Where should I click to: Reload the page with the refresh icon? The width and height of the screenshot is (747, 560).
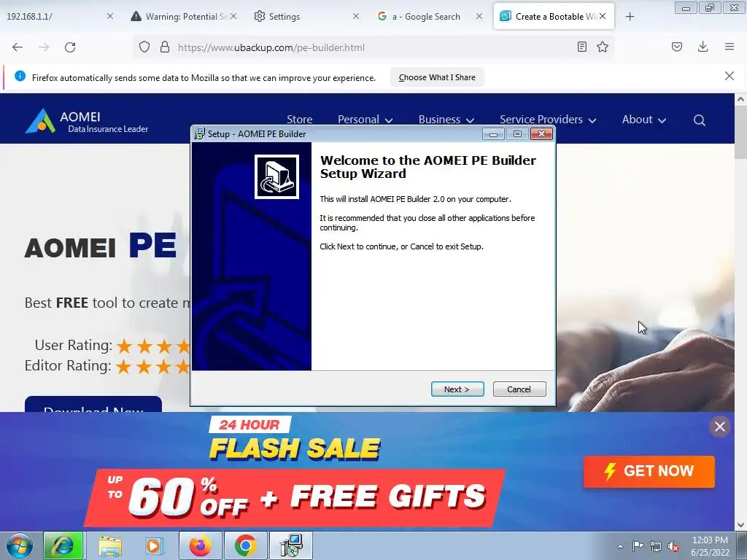click(70, 47)
